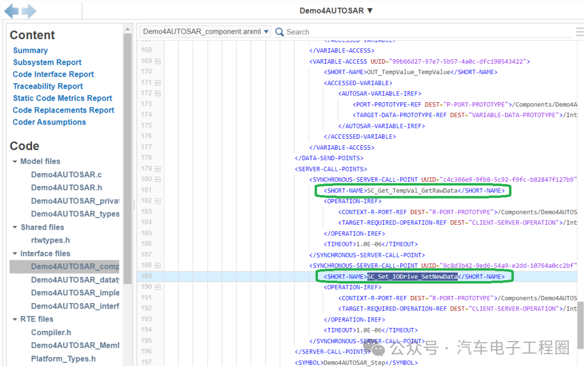Image resolution: width=588 pixels, height=371 pixels.
Task: Click the Demo4AUTOSAR_Step symbol text
Action: [354, 363]
